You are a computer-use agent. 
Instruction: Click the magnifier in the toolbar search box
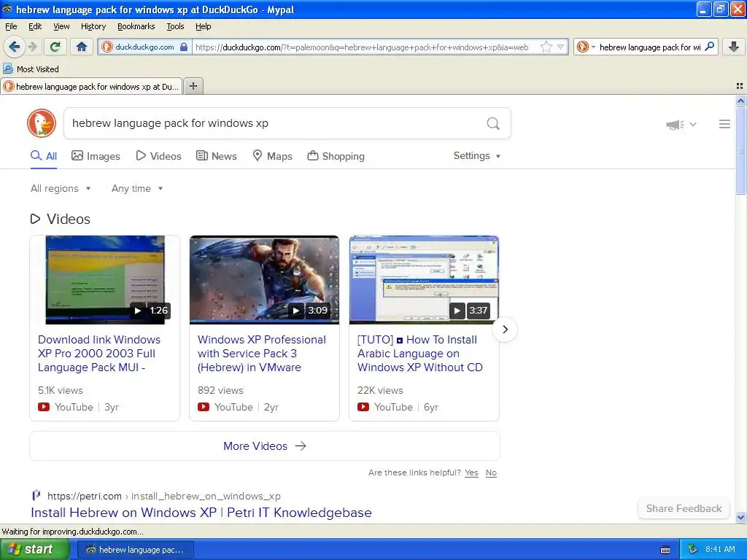pyautogui.click(x=709, y=46)
